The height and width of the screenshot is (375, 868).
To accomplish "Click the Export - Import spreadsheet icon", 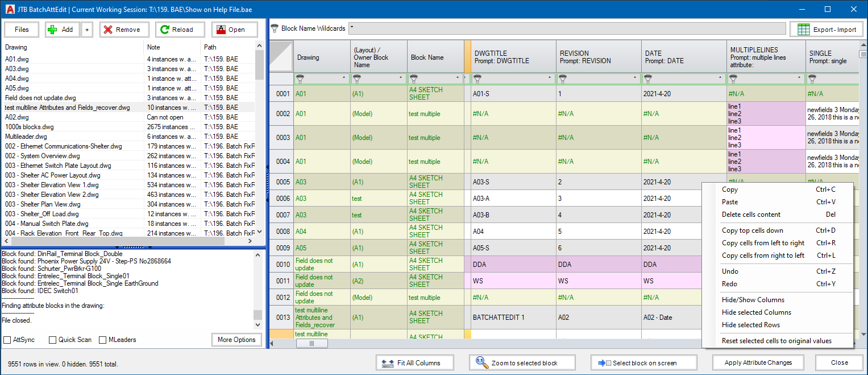I will [803, 30].
